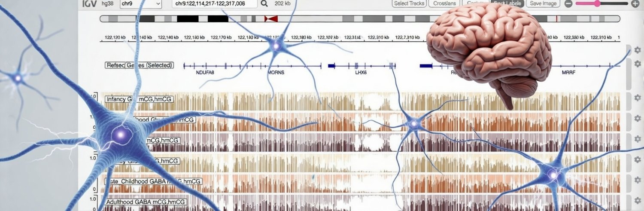Viewport: 644px width, 211px height.
Task: Open gear settings for Infancy Glu track
Action: coord(638,98)
